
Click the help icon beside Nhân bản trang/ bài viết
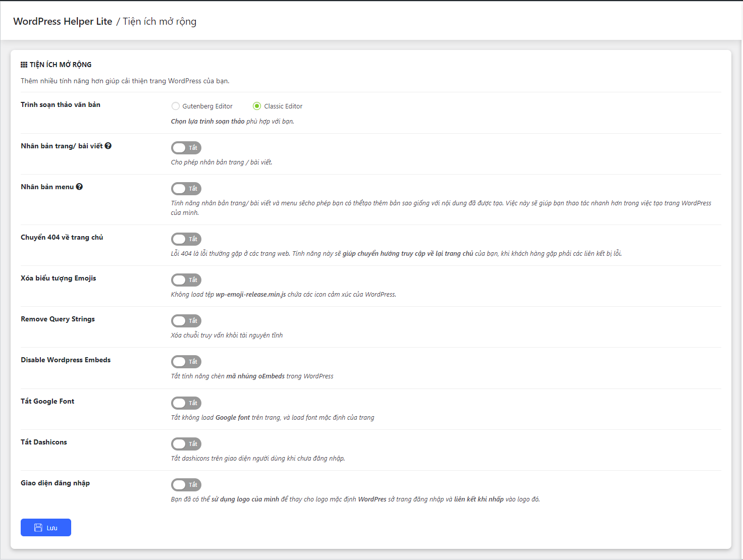pos(108,146)
